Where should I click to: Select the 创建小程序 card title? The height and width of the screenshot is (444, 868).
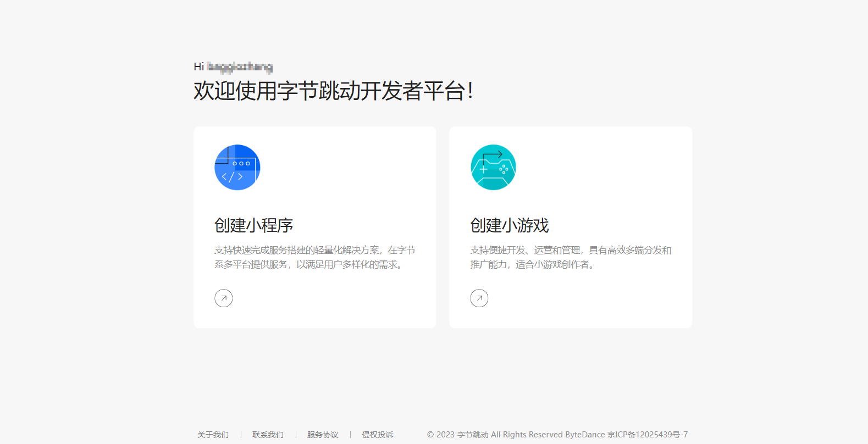pos(254,225)
